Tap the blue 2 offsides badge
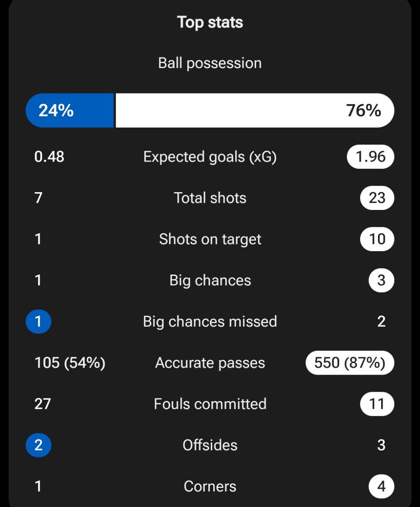 (38, 445)
